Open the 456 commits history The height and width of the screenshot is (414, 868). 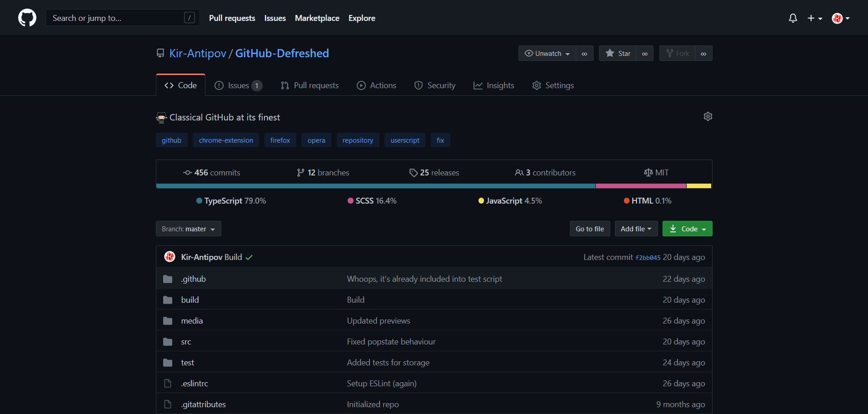tap(212, 173)
